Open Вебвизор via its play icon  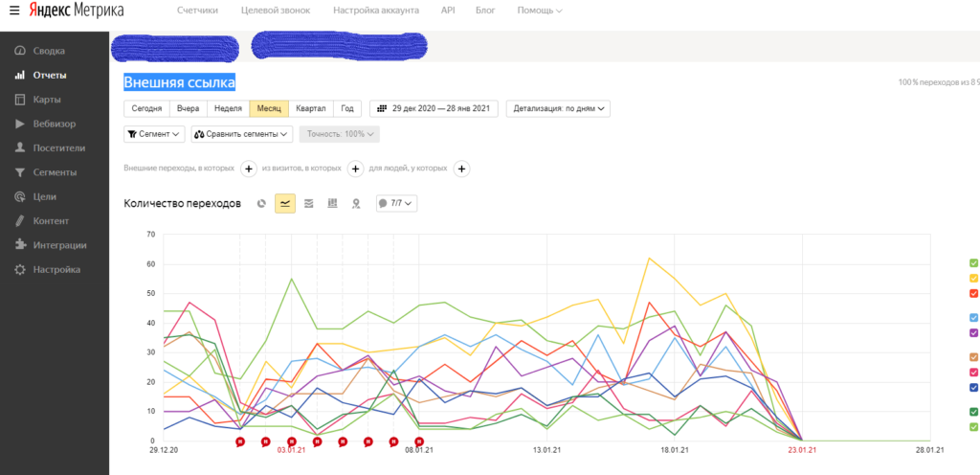[20, 124]
